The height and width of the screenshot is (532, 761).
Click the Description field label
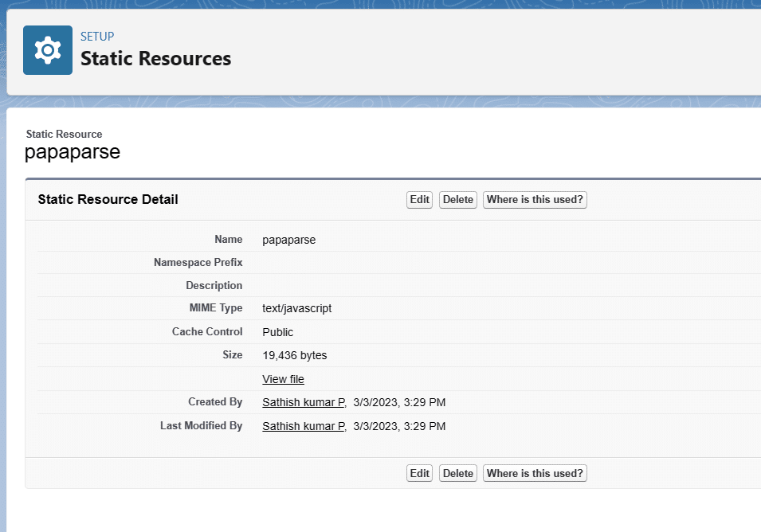[214, 286]
